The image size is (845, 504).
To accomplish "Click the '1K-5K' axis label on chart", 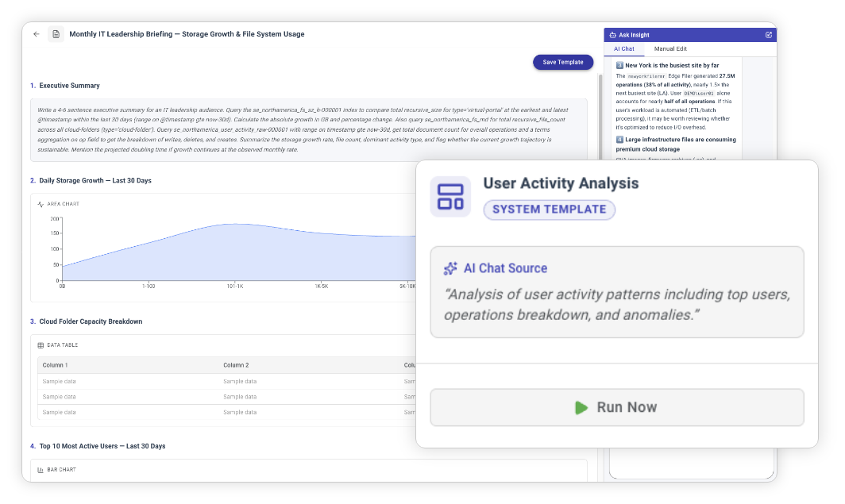I will pos(321,287).
